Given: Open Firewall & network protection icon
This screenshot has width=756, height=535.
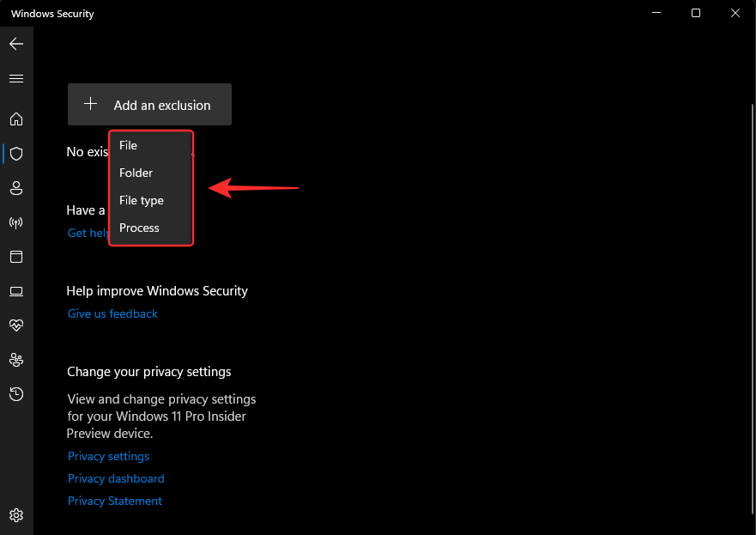Looking at the screenshot, I should (16, 222).
